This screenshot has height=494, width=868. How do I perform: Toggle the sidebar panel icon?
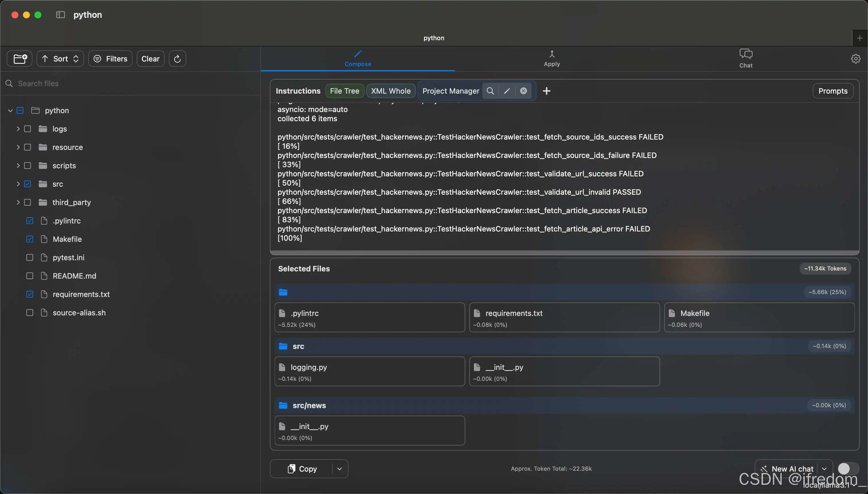pyautogui.click(x=60, y=15)
